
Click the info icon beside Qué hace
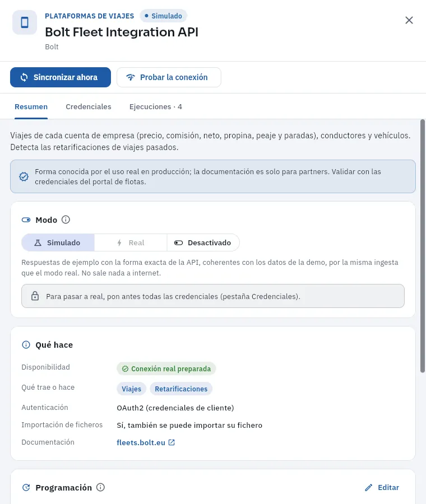pos(26,345)
